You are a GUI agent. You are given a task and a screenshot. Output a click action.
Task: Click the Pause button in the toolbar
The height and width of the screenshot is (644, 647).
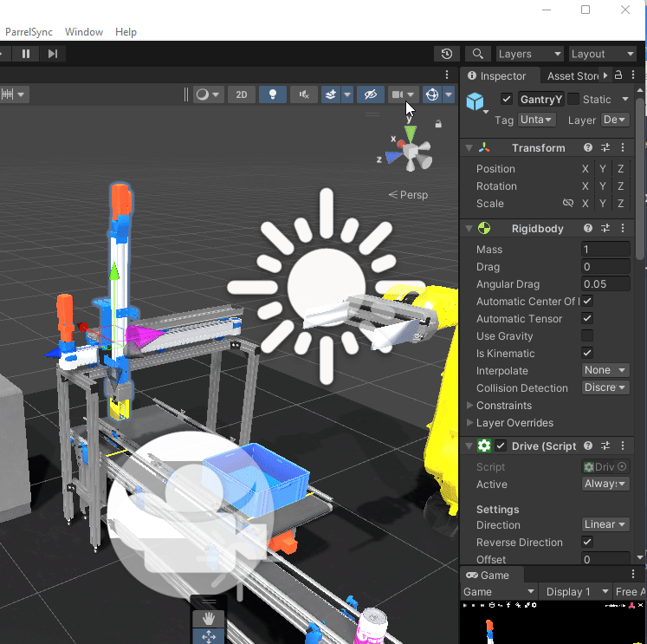(26, 54)
